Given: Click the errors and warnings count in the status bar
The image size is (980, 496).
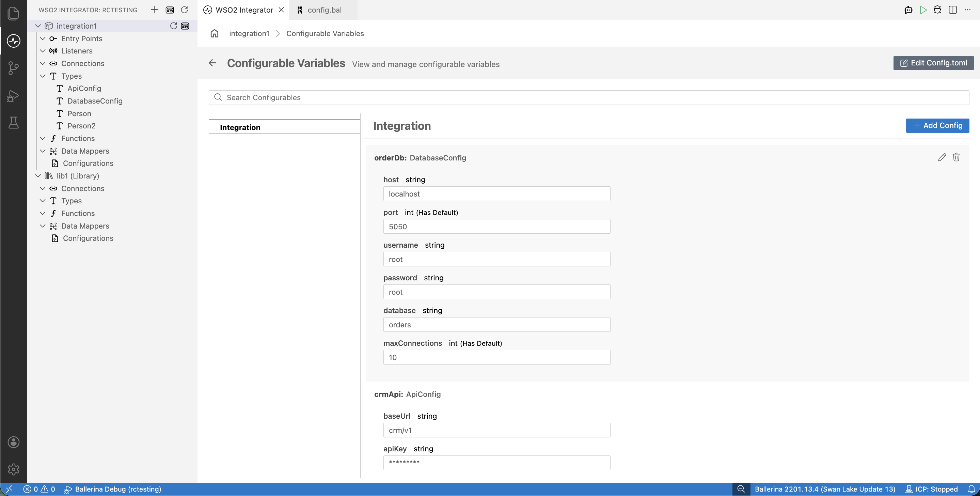Looking at the screenshot, I should point(39,489).
